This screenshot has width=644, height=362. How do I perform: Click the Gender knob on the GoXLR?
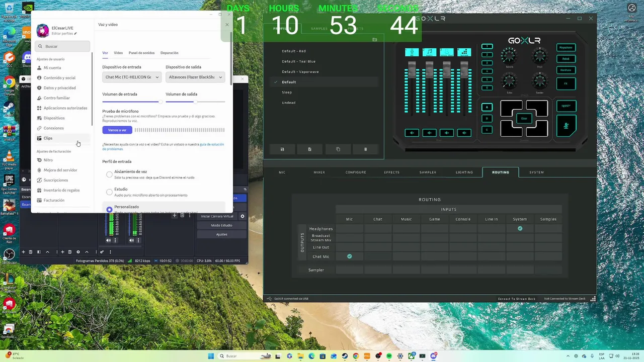540,81
